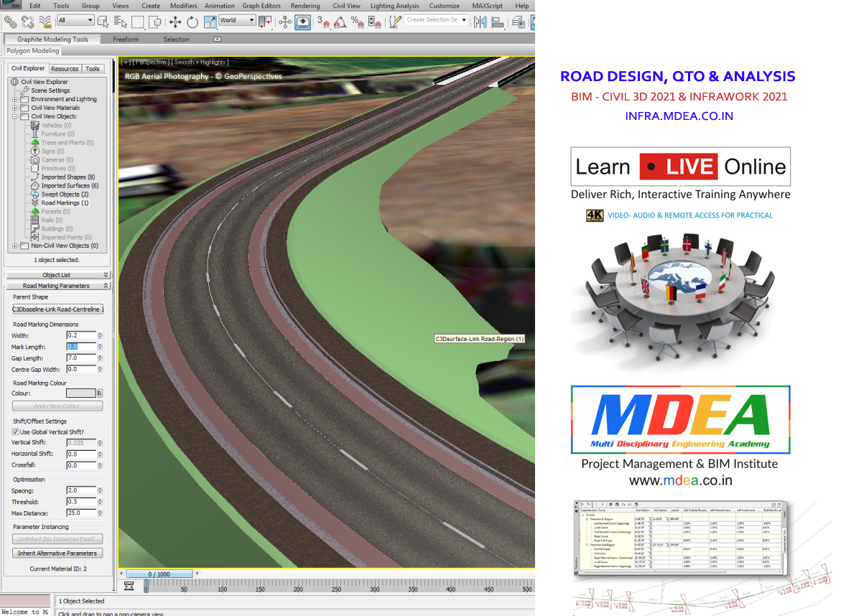Image resolution: width=841 pixels, height=616 pixels.
Task: Toggle the Angle Snap button
Action: tap(340, 22)
